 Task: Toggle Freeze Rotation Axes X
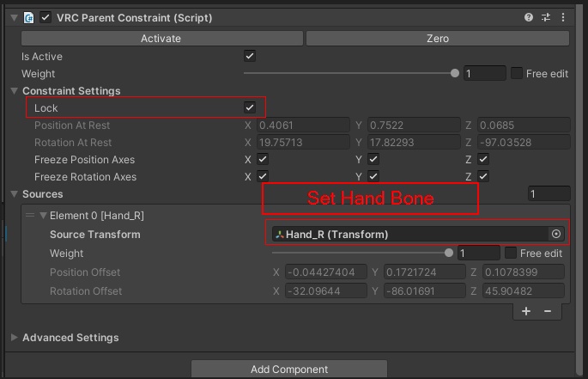263,176
